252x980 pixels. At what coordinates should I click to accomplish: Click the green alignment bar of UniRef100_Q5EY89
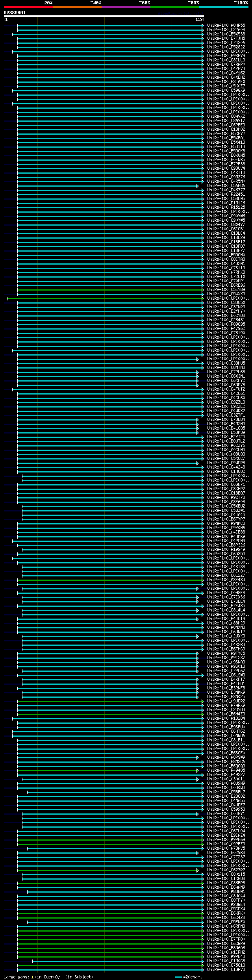coord(111,290)
